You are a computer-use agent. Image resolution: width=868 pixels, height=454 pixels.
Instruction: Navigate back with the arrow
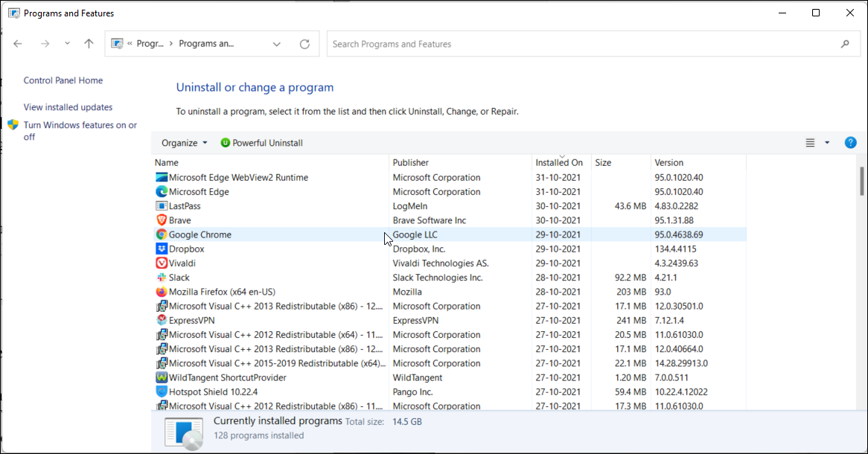click(18, 43)
